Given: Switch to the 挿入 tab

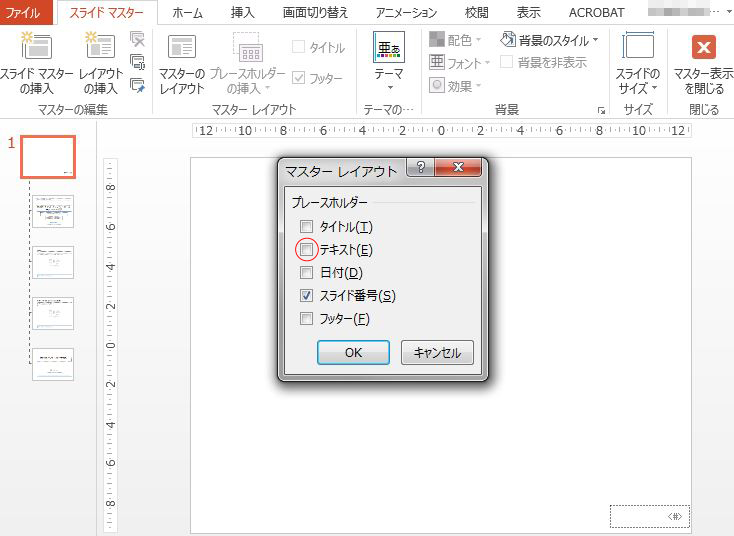Looking at the screenshot, I should click(x=242, y=13).
